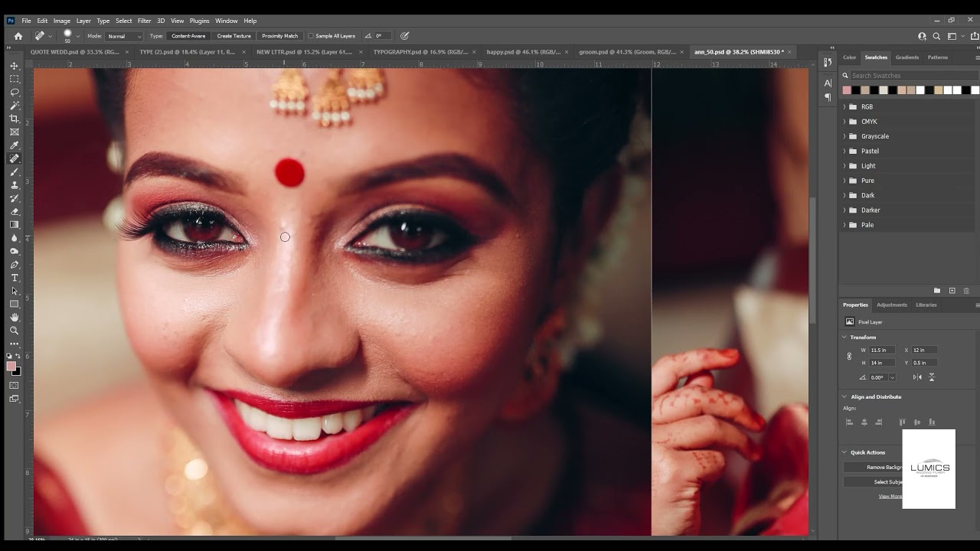Open the Filter menu
The height and width of the screenshot is (551, 980).
[x=144, y=21]
